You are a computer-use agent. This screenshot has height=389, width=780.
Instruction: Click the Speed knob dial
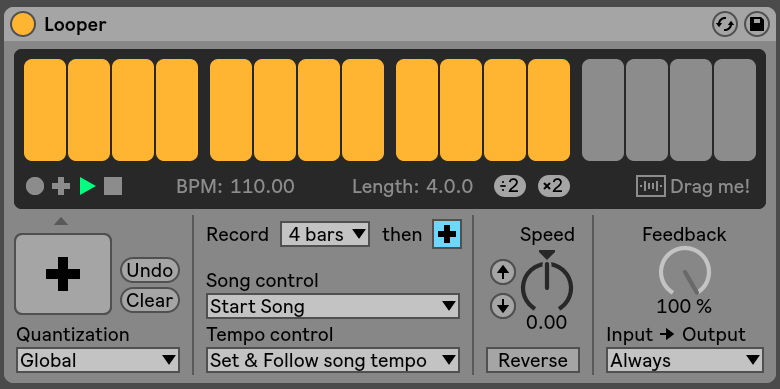point(547,286)
